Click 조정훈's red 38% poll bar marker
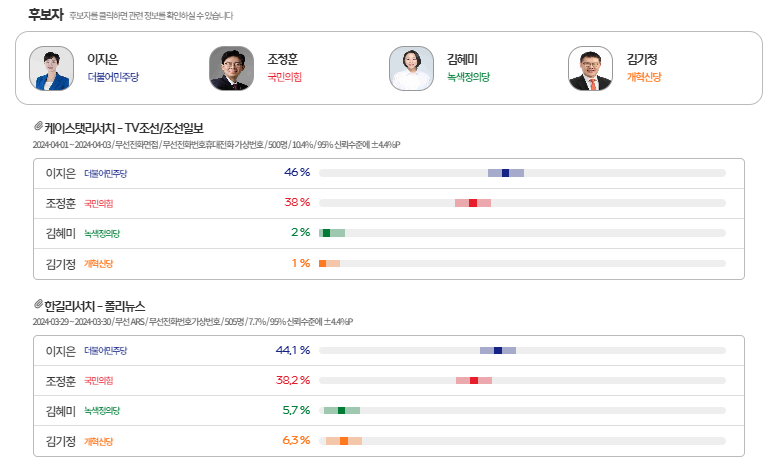The height and width of the screenshot is (470, 783). 473,203
